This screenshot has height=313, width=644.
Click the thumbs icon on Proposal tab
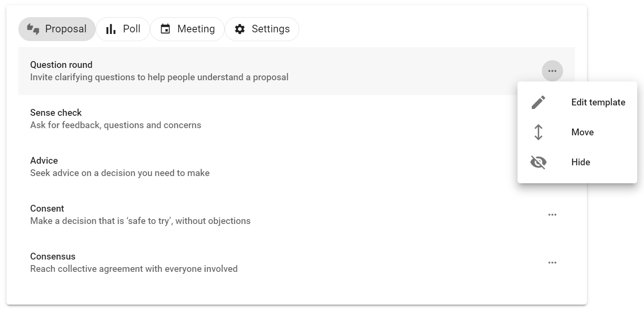pos(33,29)
